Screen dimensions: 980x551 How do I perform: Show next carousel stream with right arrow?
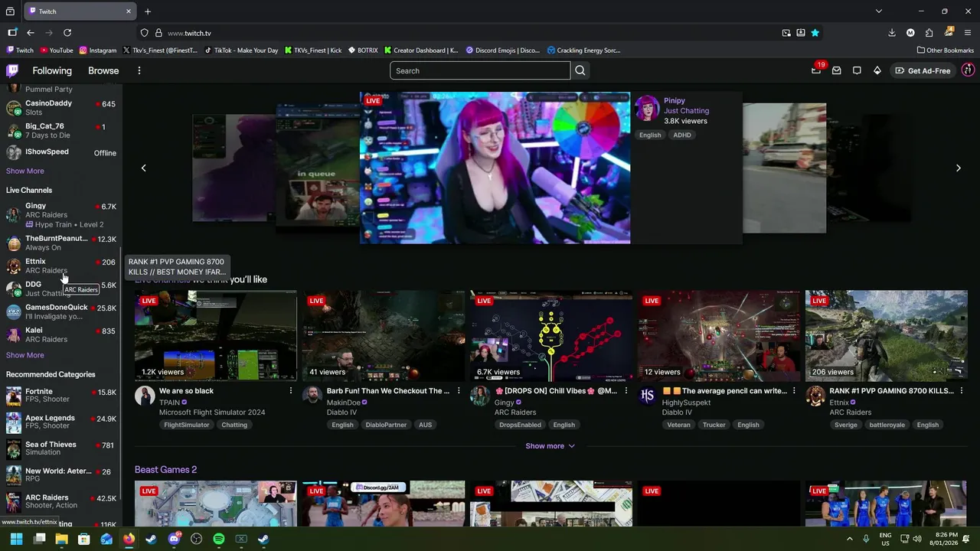pos(959,168)
